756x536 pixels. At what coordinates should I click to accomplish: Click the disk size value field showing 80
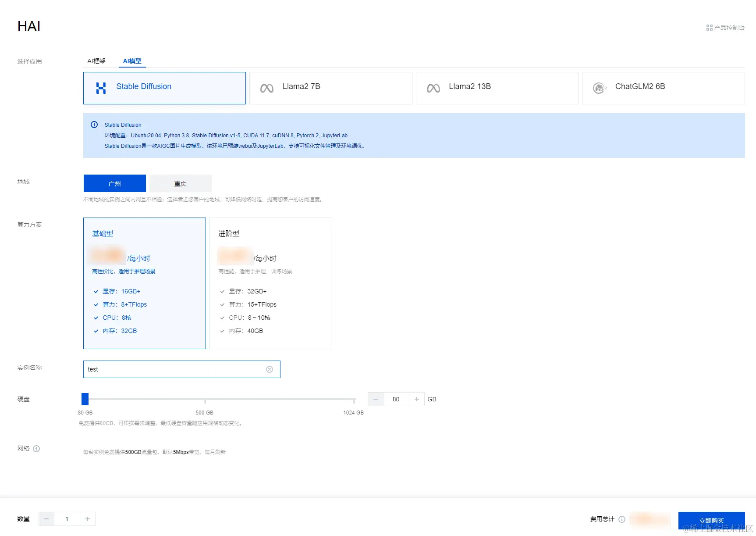click(x=396, y=399)
